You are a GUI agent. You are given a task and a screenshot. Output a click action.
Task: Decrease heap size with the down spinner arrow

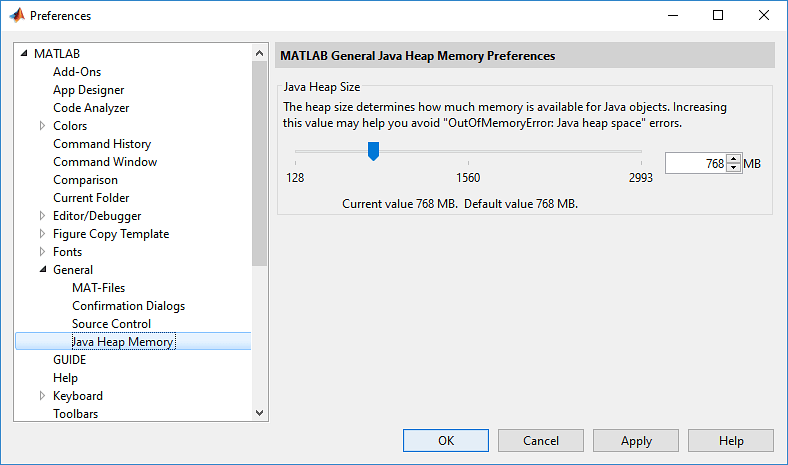pos(734,168)
